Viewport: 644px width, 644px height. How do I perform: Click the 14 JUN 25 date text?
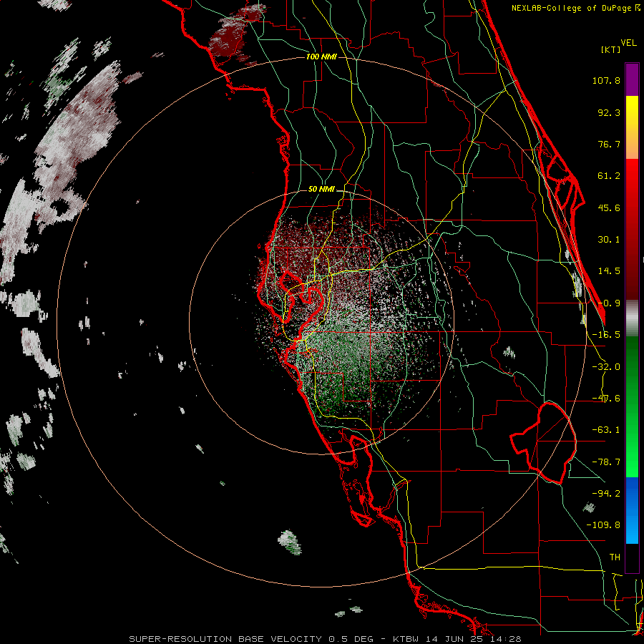coord(456,639)
